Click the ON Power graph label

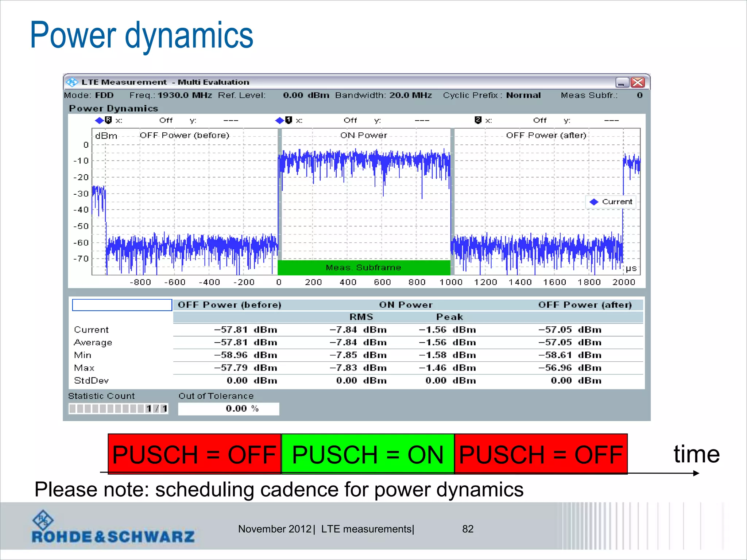tap(364, 135)
